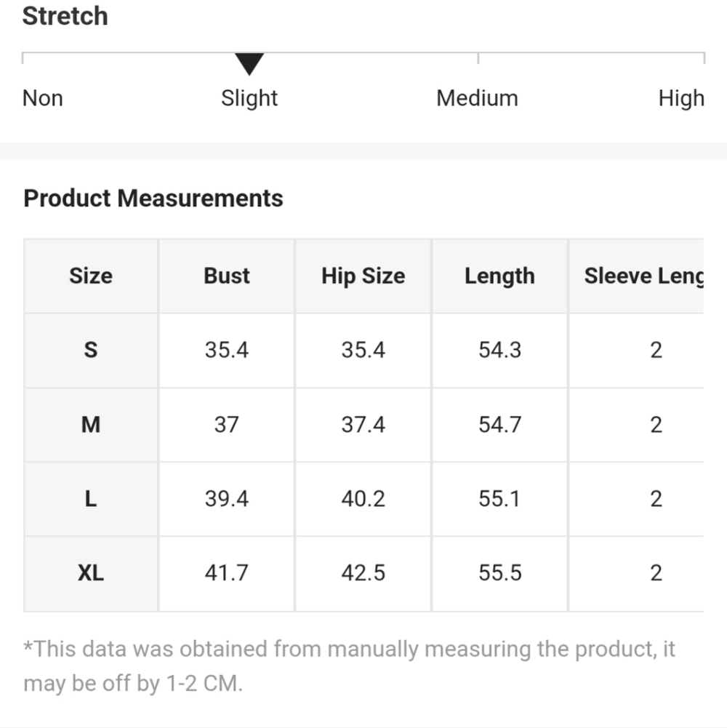Click the 55.5 length cell for XL
Image resolution: width=727 pixels, height=728 pixels.
click(x=499, y=573)
